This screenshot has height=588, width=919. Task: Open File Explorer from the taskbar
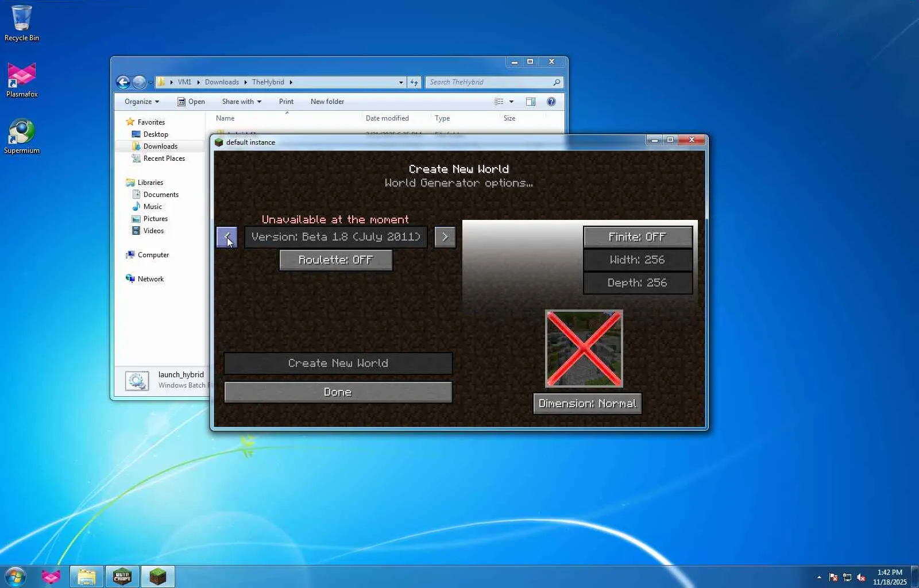pyautogui.click(x=87, y=577)
